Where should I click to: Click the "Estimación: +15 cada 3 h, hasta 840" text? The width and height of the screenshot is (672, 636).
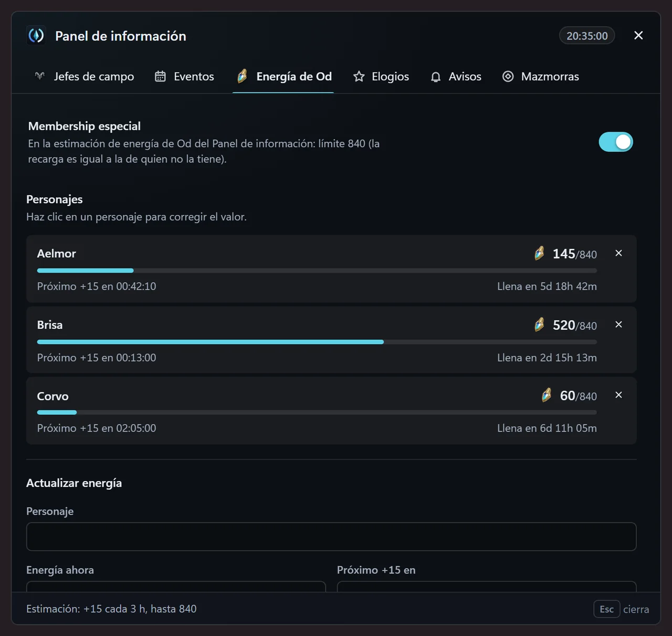[111, 609]
